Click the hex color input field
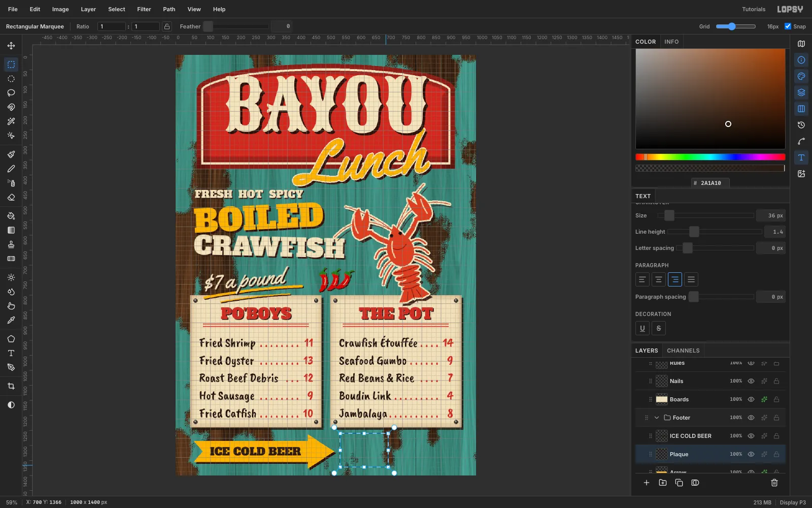The image size is (812, 508). coord(710,183)
